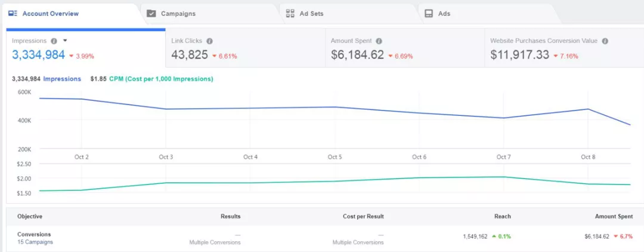Click the 6.69% amount spent change indicator
The image size is (644, 252).
400,56
